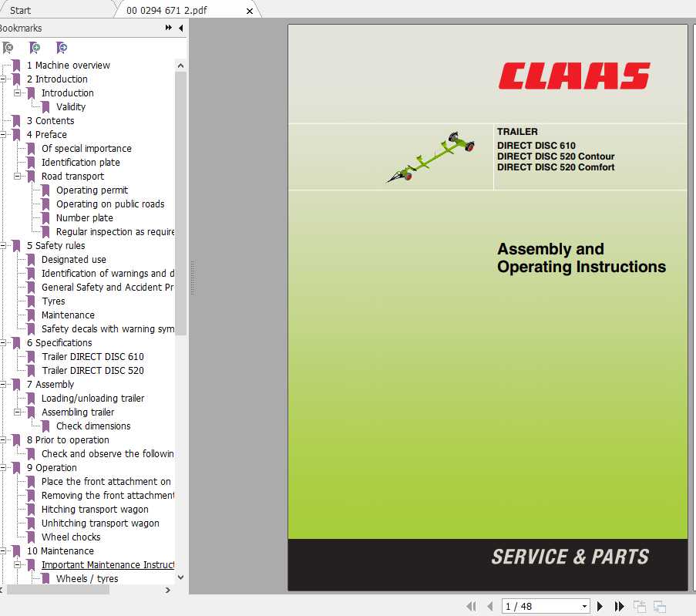The height and width of the screenshot is (616, 696).
Task: Jump to the Wheels / tyres bookmark
Action: point(87,579)
